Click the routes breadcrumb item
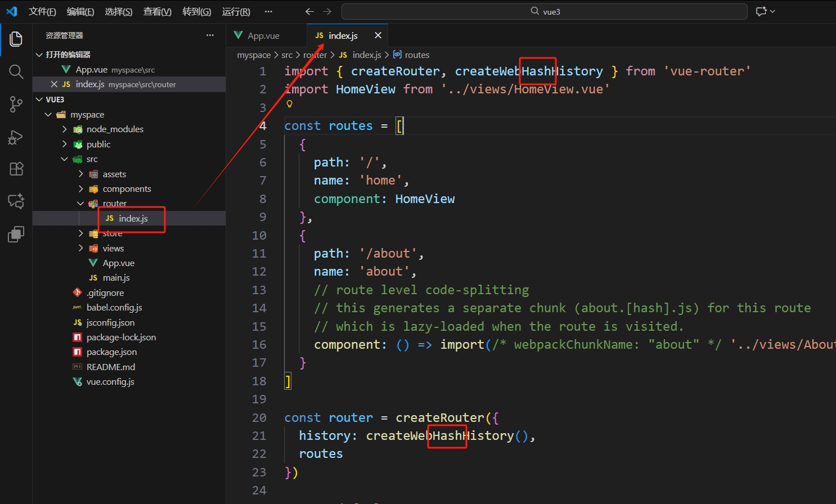This screenshot has width=836, height=504. (x=416, y=55)
